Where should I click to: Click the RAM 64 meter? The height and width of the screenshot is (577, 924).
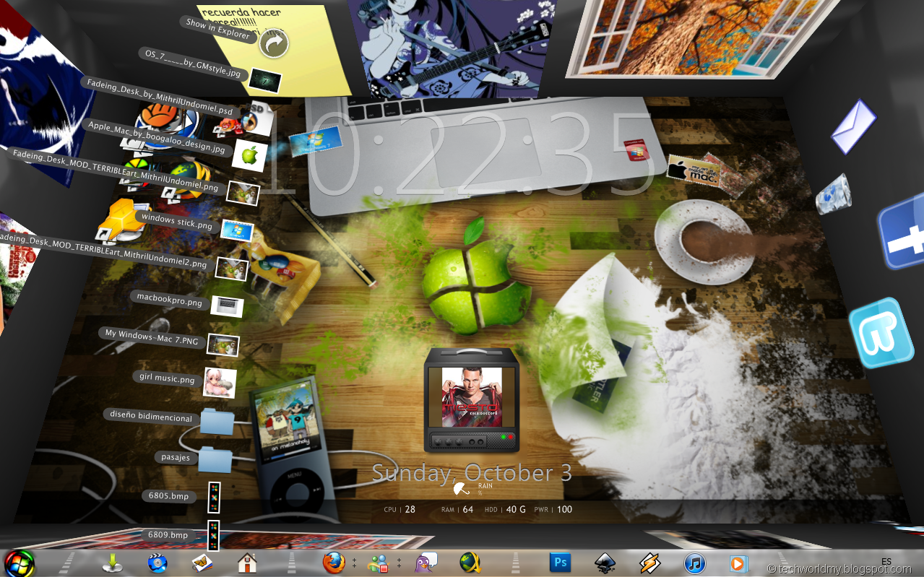457,509
